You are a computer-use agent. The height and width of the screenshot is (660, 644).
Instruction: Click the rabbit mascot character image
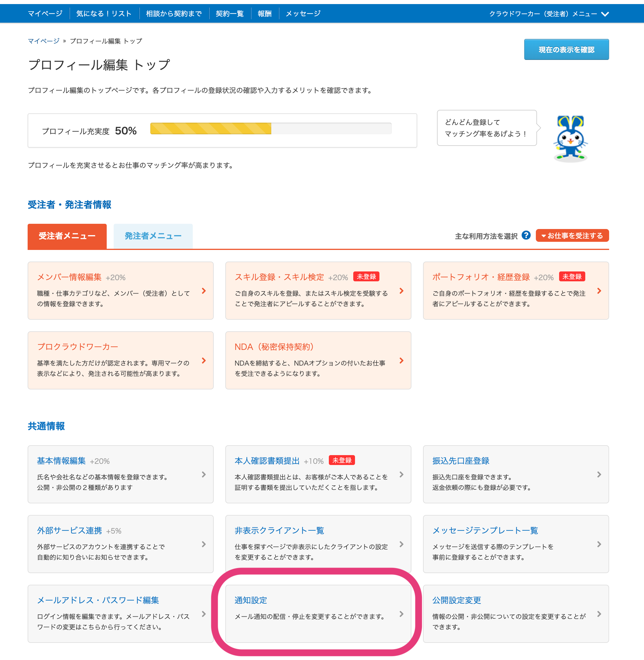(570, 138)
